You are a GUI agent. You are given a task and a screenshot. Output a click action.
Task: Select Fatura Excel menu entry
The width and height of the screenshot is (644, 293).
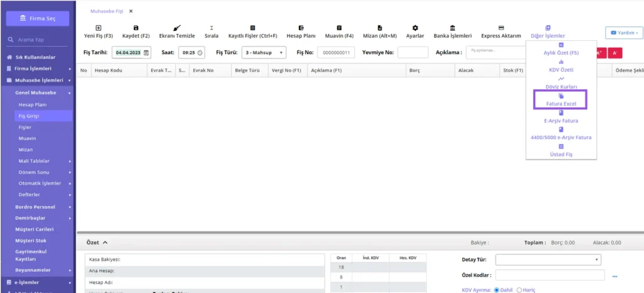pyautogui.click(x=560, y=100)
